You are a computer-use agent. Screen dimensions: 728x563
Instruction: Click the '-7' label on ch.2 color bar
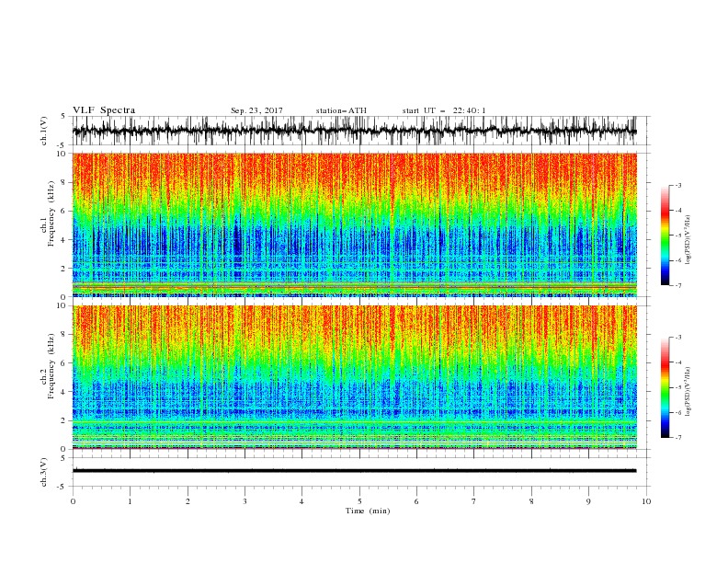pos(677,438)
